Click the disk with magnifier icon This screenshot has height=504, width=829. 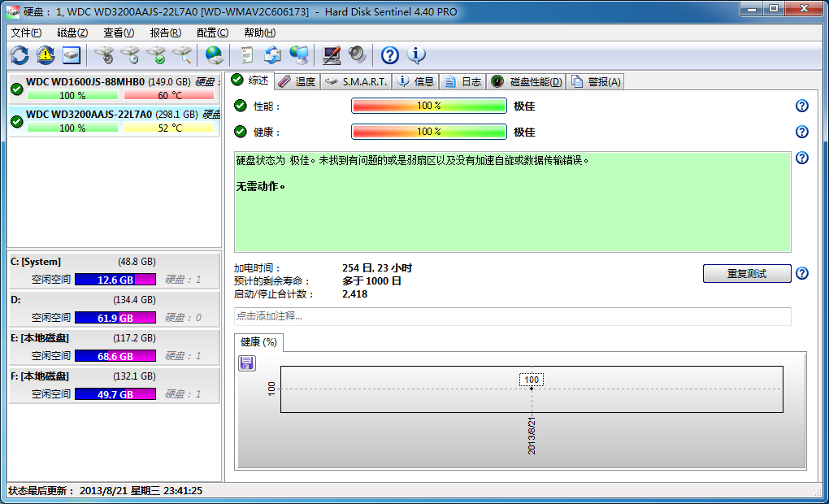[x=182, y=55]
